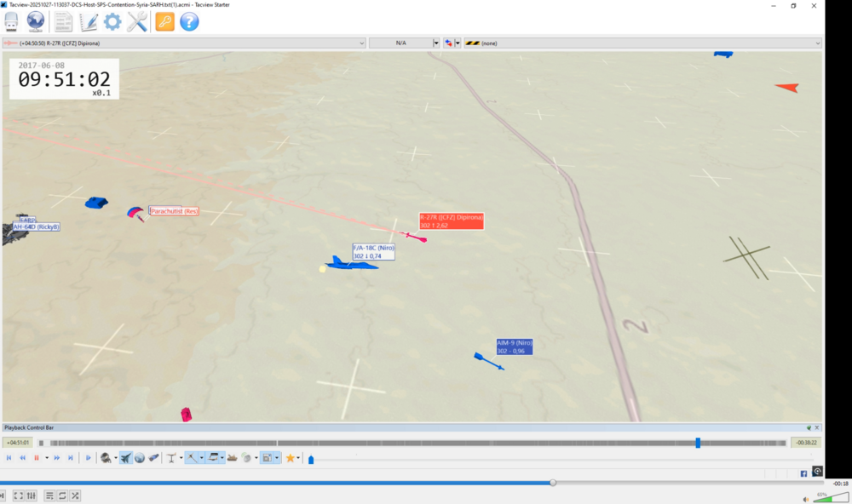Click the gold star bookmarks icon
The height and width of the screenshot is (504, 852).
291,458
